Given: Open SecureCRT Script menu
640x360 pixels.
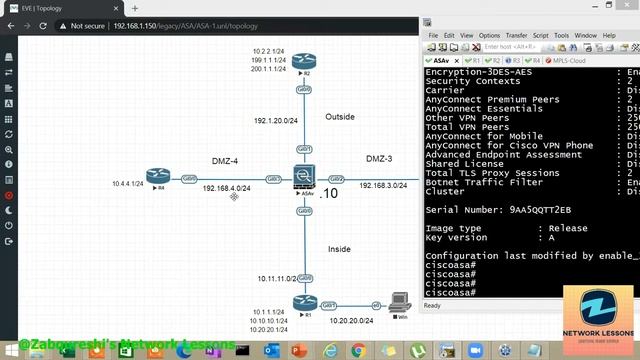Looking at the screenshot, I should click(x=540, y=36).
